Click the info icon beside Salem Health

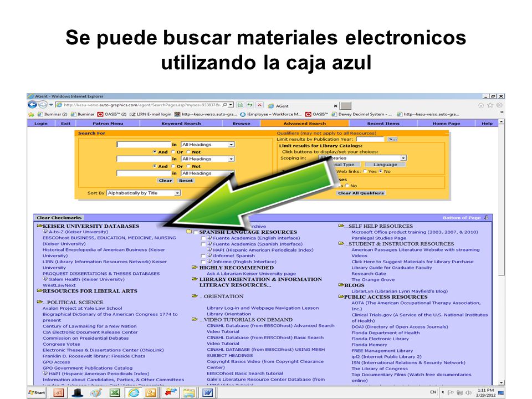click(45, 279)
